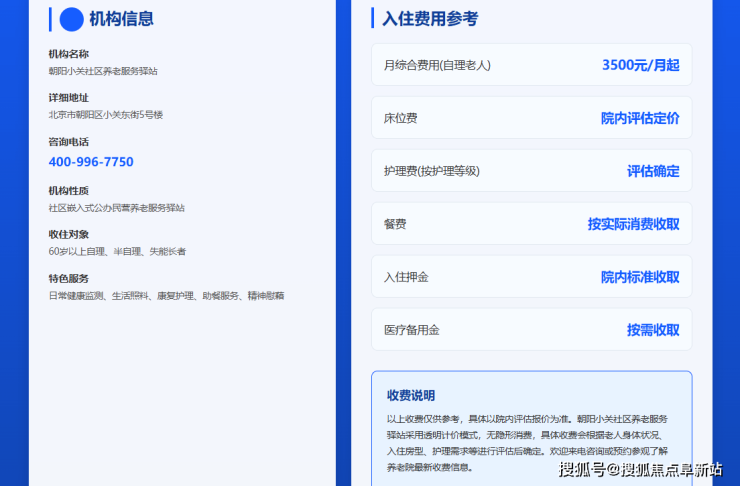Viewport: 740px width, 486px height.
Task: Click the 收费说明 heading
Action: tap(411, 395)
